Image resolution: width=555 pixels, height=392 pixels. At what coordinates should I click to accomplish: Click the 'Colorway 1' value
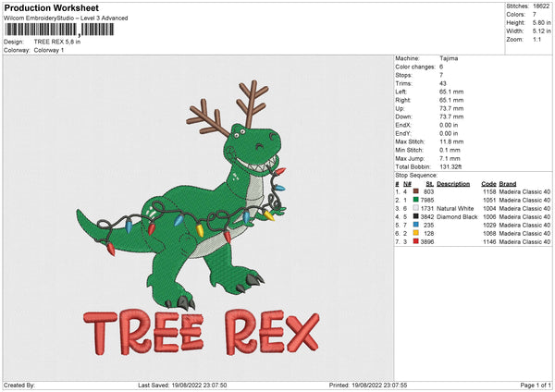(49, 50)
